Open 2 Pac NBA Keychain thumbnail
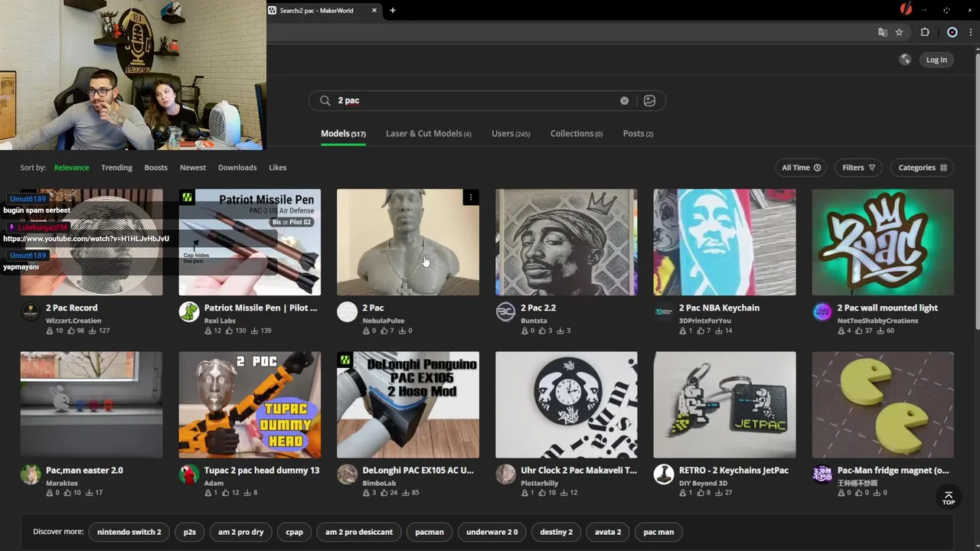Screen dimensions: 980x551 (x=724, y=242)
